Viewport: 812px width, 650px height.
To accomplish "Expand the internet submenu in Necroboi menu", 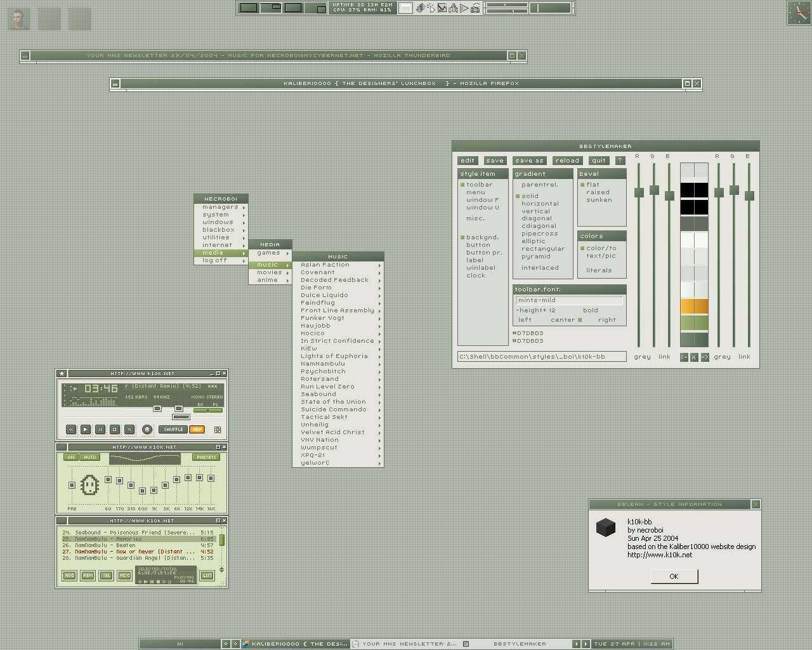I will click(x=218, y=245).
